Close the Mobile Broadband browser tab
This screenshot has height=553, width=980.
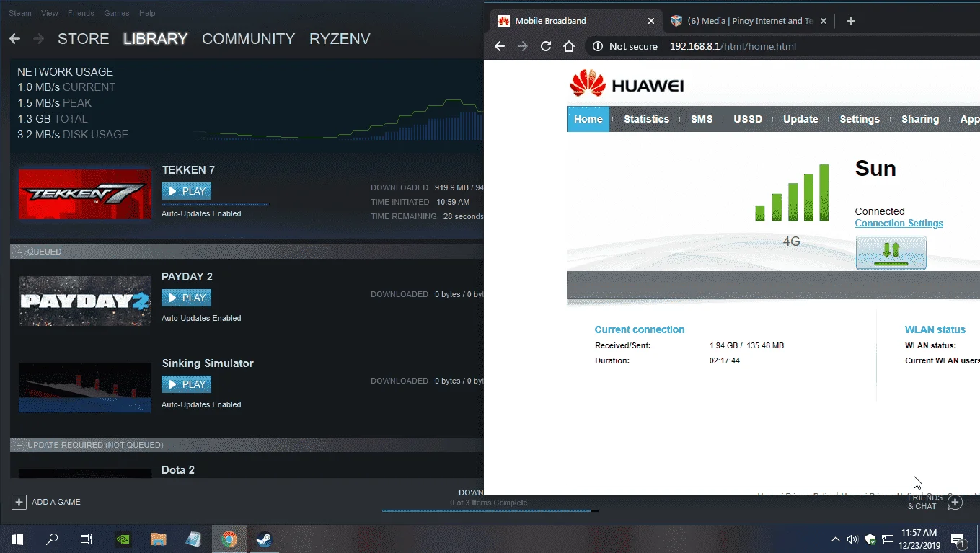[651, 21]
